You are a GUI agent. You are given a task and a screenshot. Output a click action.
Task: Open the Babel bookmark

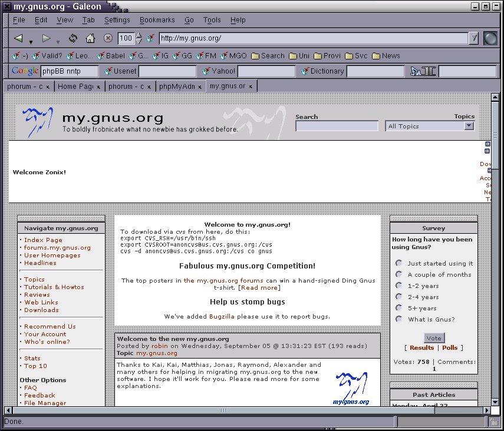(111, 56)
